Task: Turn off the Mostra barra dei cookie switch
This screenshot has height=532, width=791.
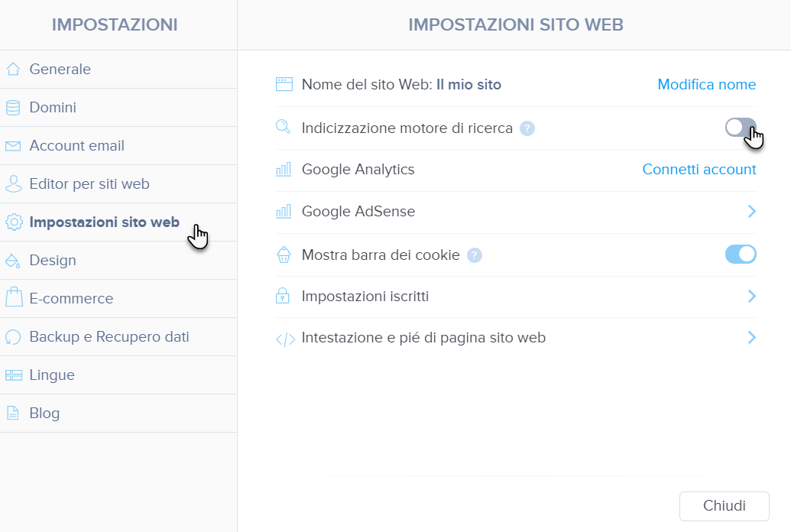Action: 741,255
